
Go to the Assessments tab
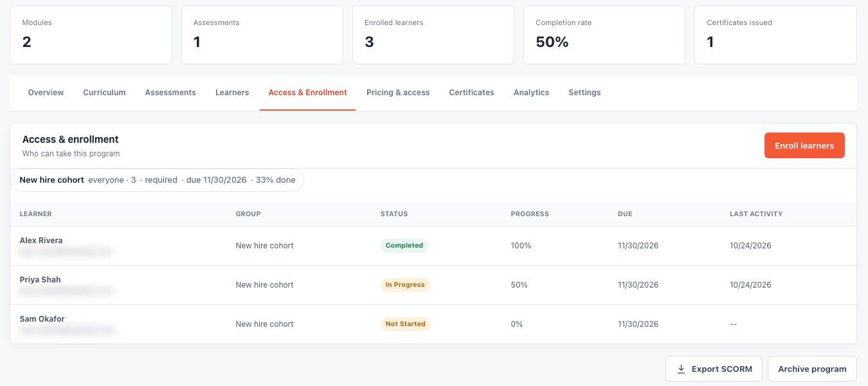pyautogui.click(x=170, y=93)
